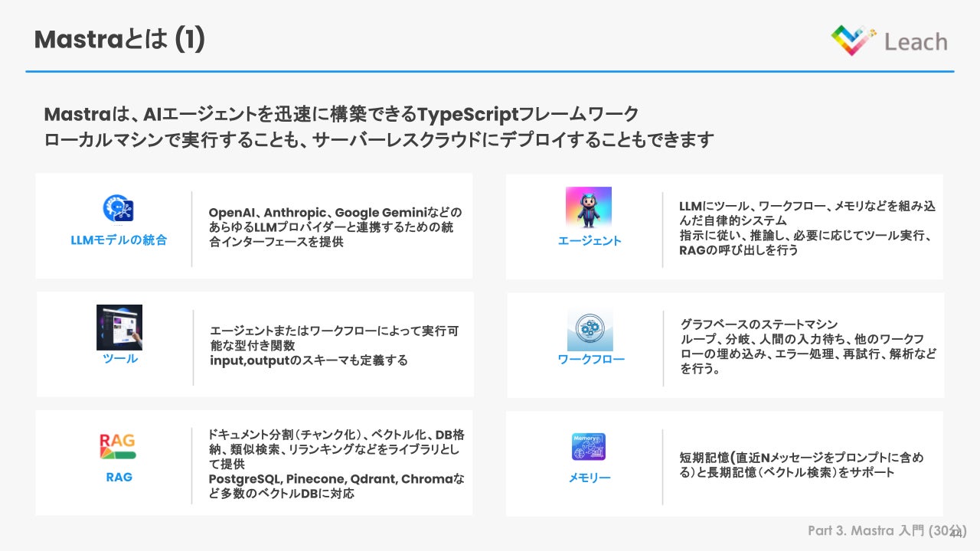
Task: Click the 'input,outputのスキーマも定義する' line
Action: 309,360
